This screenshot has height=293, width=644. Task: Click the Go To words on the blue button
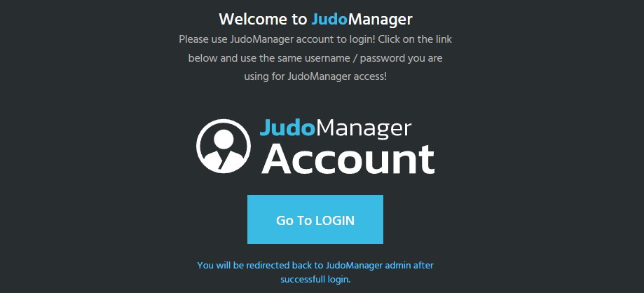294,220
